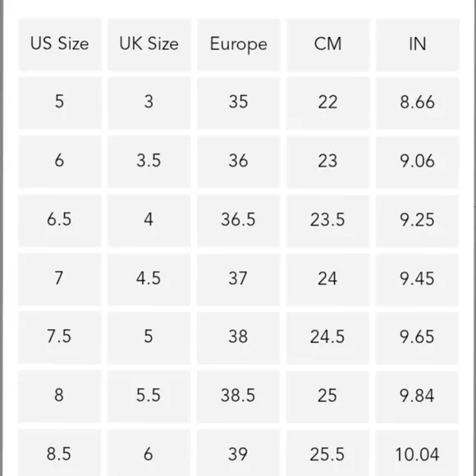Select the 10.04 inches cell

418,453
